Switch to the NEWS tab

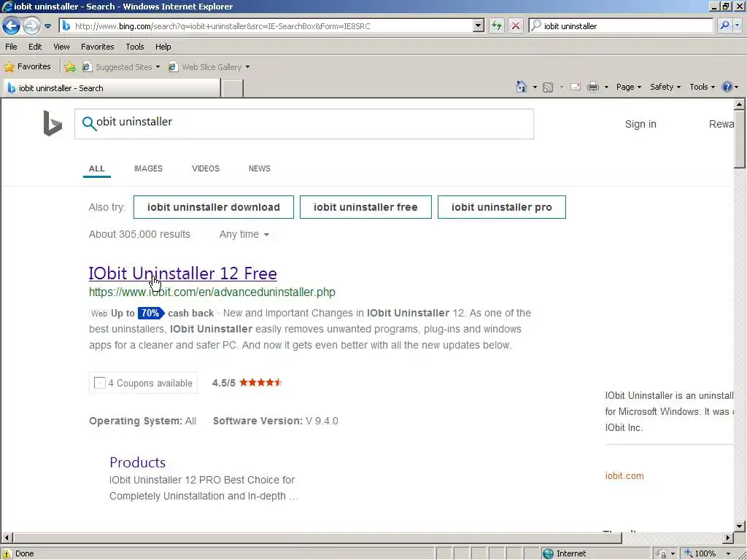[260, 168]
